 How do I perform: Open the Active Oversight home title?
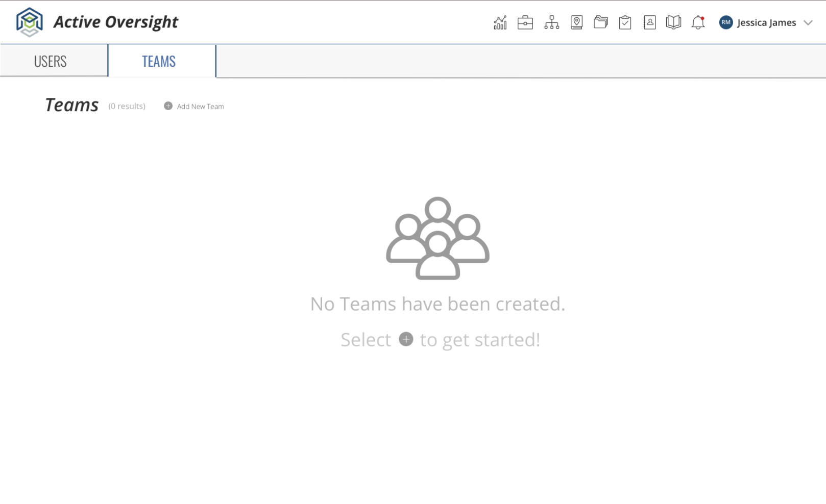pyautogui.click(x=116, y=21)
